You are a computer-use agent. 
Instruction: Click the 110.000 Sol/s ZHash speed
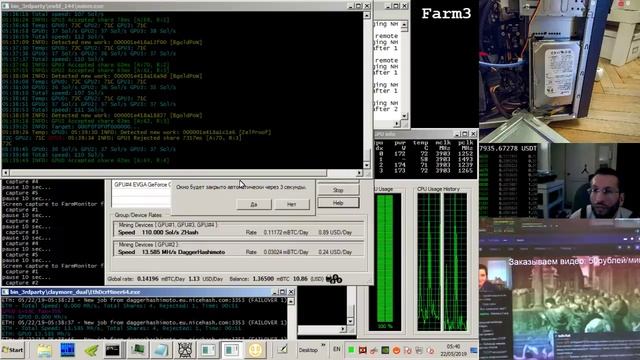coord(170,232)
